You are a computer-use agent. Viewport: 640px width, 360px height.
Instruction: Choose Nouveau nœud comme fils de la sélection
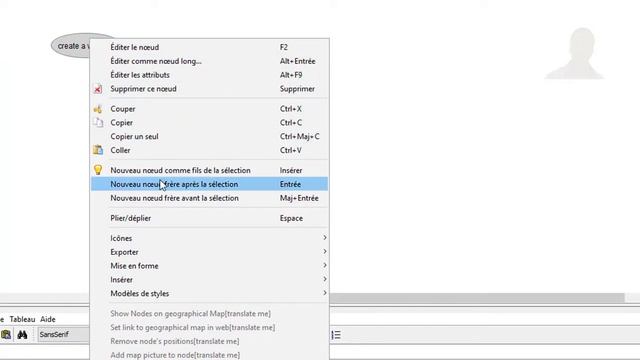(x=209, y=170)
